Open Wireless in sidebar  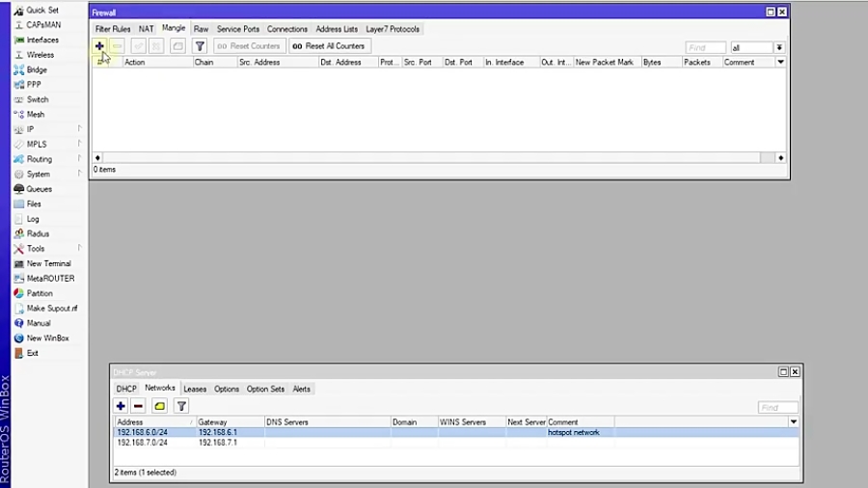(x=40, y=55)
